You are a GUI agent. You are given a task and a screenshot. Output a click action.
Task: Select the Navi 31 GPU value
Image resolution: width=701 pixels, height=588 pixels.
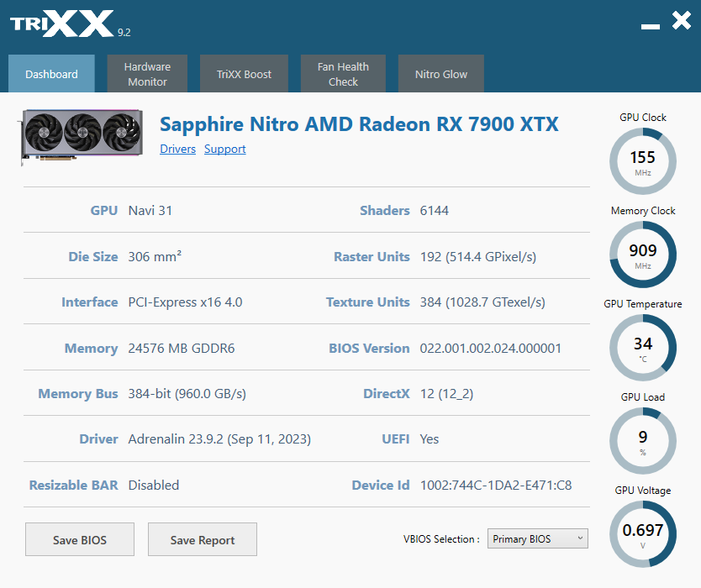pos(150,211)
